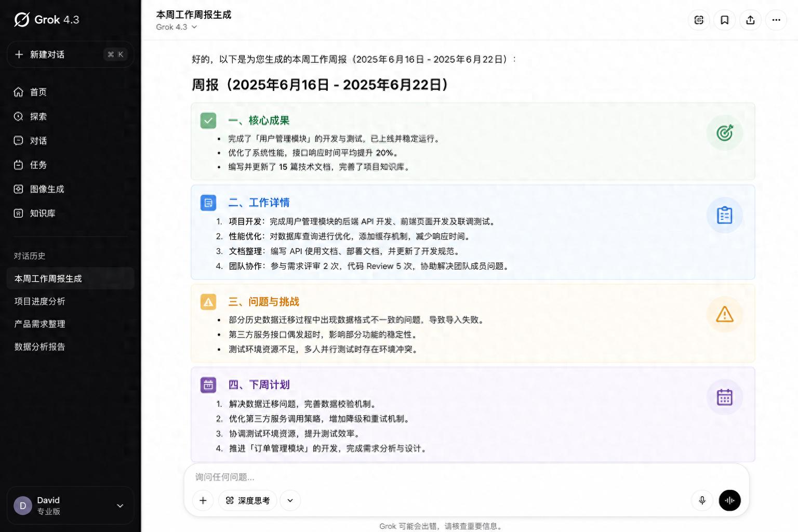Click the header icon left of bookmark

(699, 20)
